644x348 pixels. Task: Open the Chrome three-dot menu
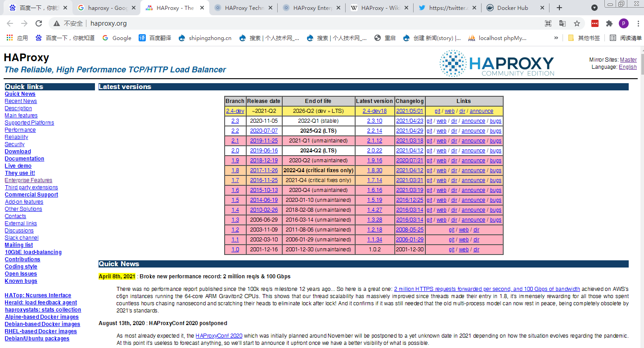(x=638, y=23)
